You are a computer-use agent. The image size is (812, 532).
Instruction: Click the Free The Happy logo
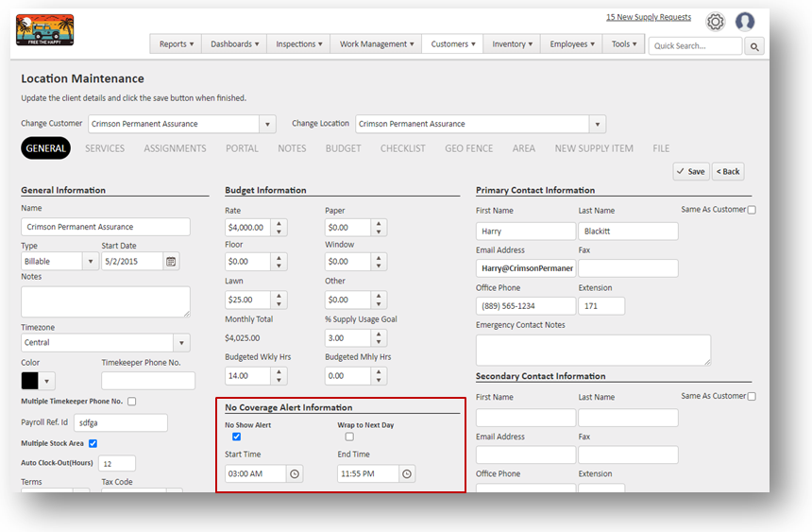coord(45,30)
